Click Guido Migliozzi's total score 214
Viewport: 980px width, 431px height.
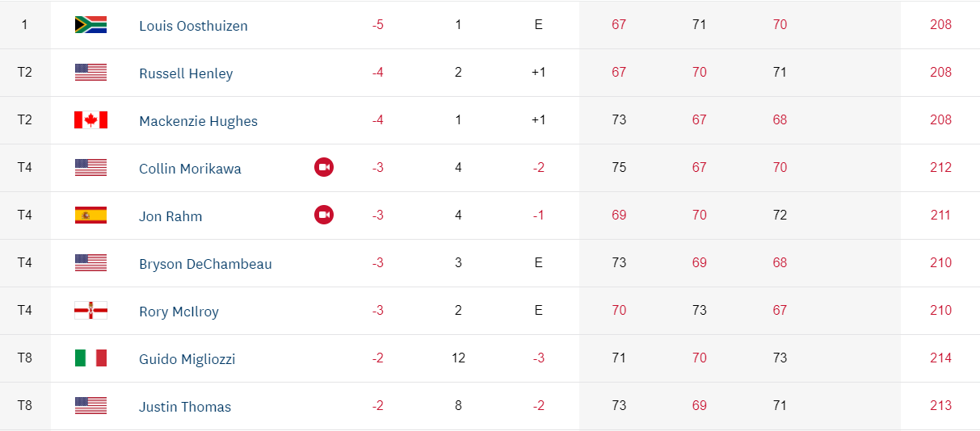pyautogui.click(x=940, y=358)
